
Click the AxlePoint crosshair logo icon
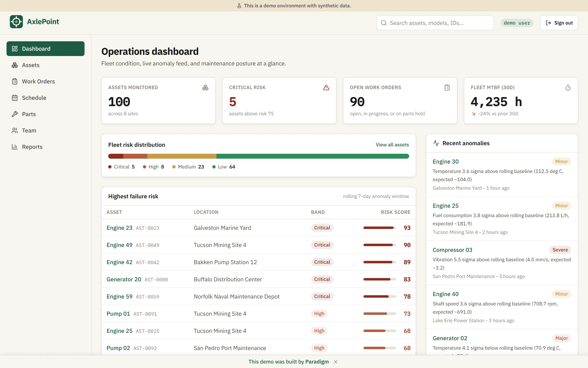(x=16, y=22)
